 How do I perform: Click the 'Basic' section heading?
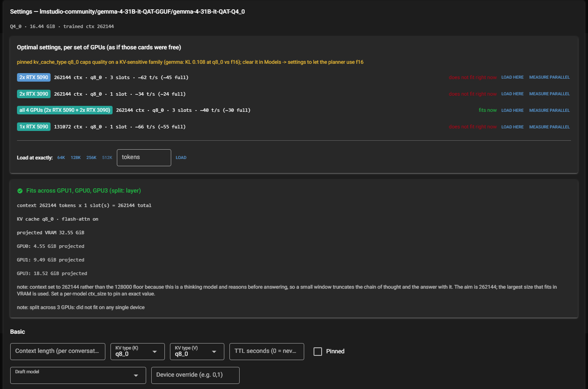17,332
